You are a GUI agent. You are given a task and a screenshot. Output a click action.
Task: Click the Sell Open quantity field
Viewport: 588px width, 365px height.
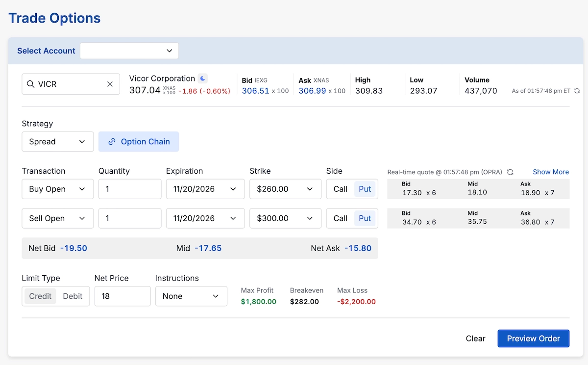pos(130,218)
